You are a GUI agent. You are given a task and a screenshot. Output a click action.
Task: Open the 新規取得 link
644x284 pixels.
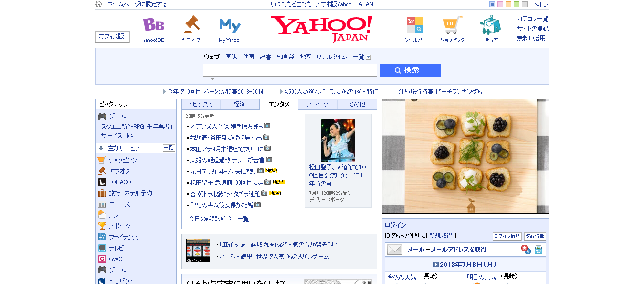coord(441,236)
